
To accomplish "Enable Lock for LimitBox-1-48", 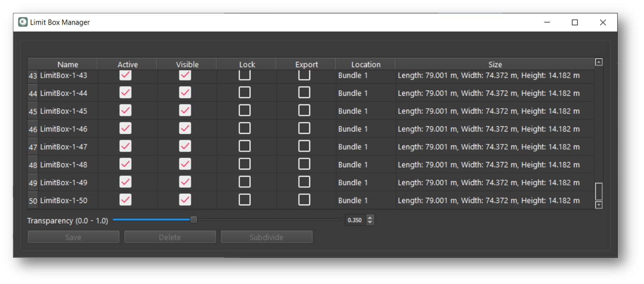I will click(x=244, y=164).
